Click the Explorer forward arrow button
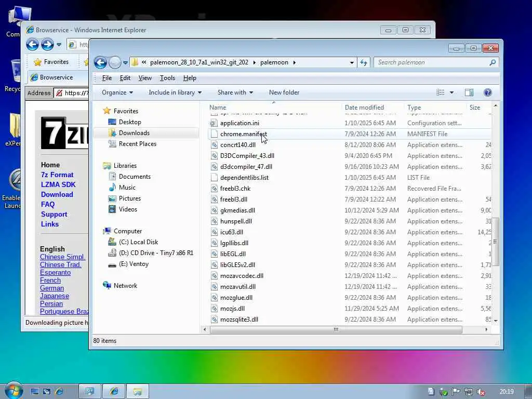 click(x=115, y=62)
